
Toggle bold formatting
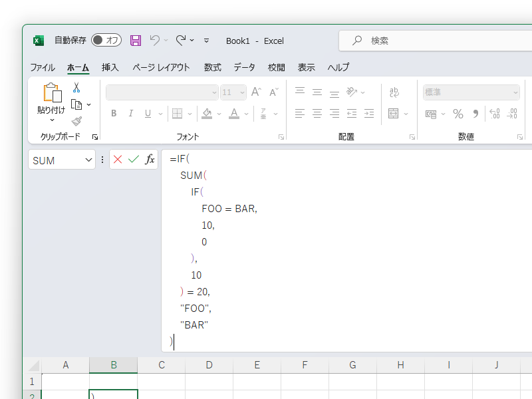pos(114,113)
